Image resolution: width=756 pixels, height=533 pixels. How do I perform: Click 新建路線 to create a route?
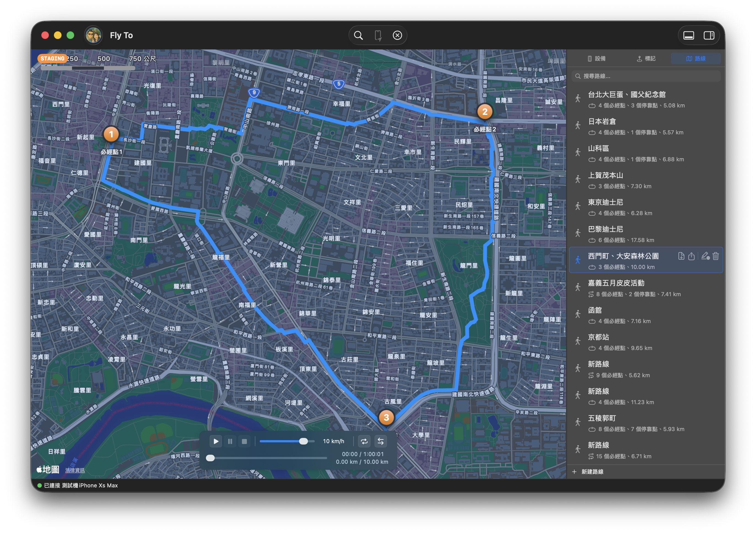click(588, 472)
